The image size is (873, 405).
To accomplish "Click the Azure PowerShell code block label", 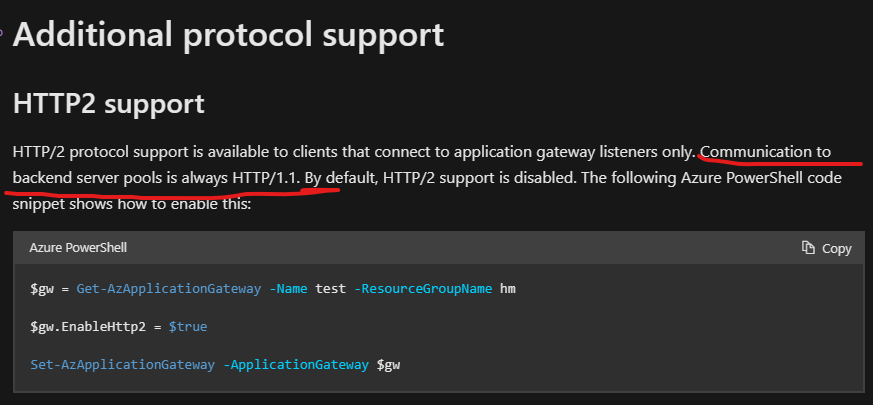I will (78, 247).
